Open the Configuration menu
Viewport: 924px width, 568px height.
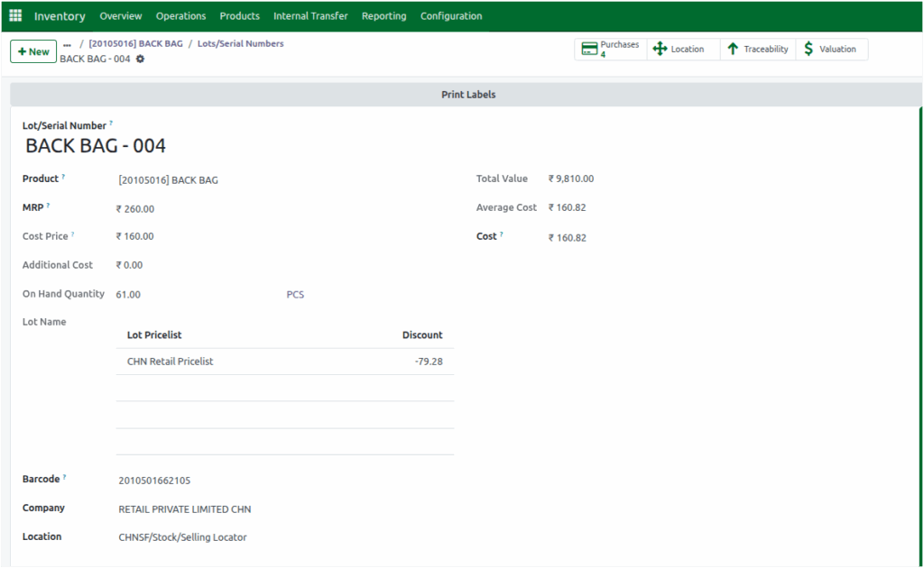[451, 15]
